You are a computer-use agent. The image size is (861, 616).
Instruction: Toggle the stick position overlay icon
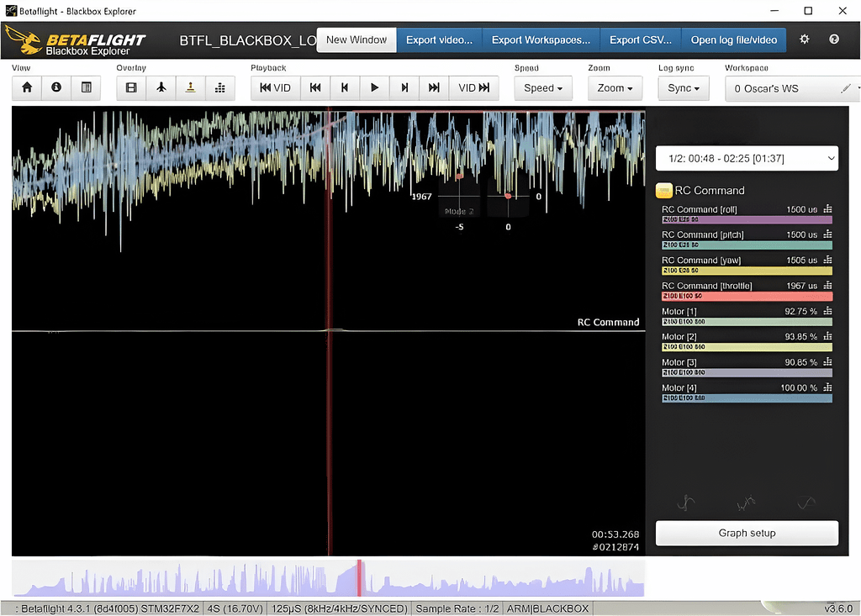click(191, 88)
